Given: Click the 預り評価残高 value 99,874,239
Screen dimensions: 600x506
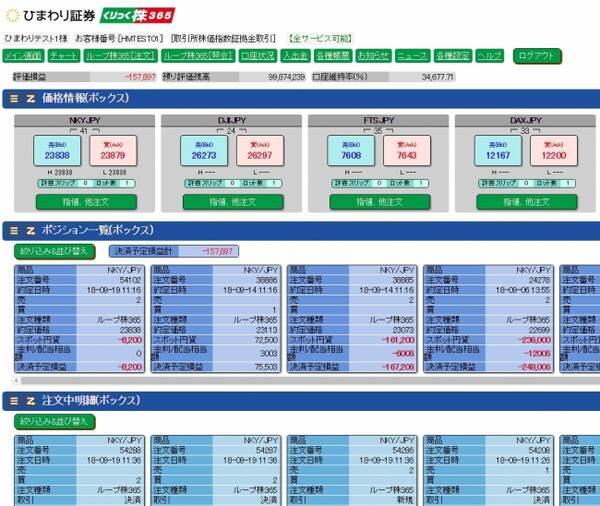Looking at the screenshot, I should (287, 77).
